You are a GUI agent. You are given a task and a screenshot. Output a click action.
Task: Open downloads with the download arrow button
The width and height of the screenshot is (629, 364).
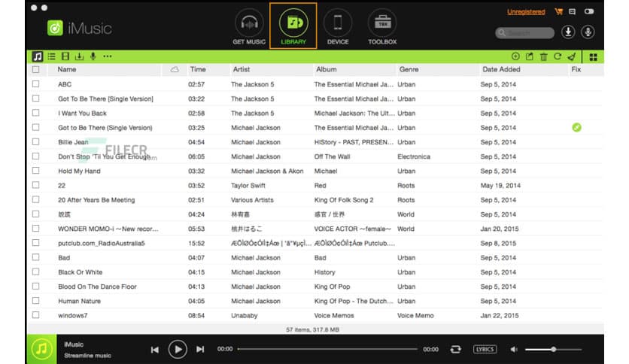(x=568, y=32)
